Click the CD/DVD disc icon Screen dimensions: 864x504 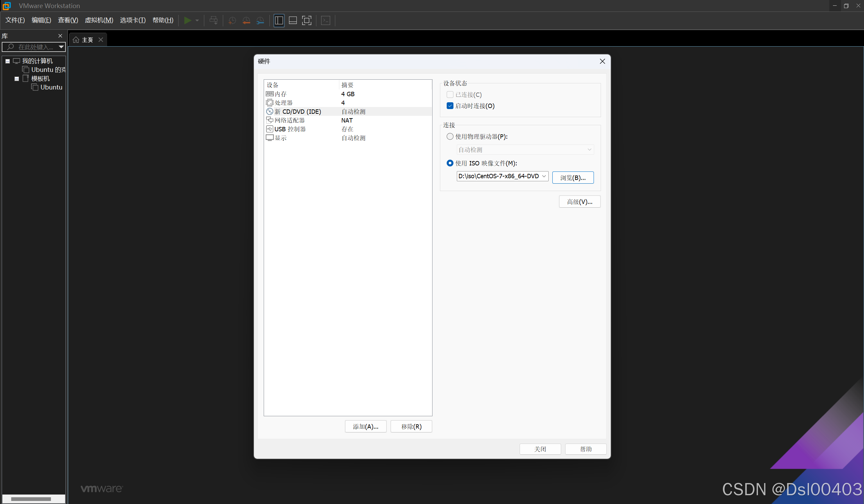(x=270, y=111)
